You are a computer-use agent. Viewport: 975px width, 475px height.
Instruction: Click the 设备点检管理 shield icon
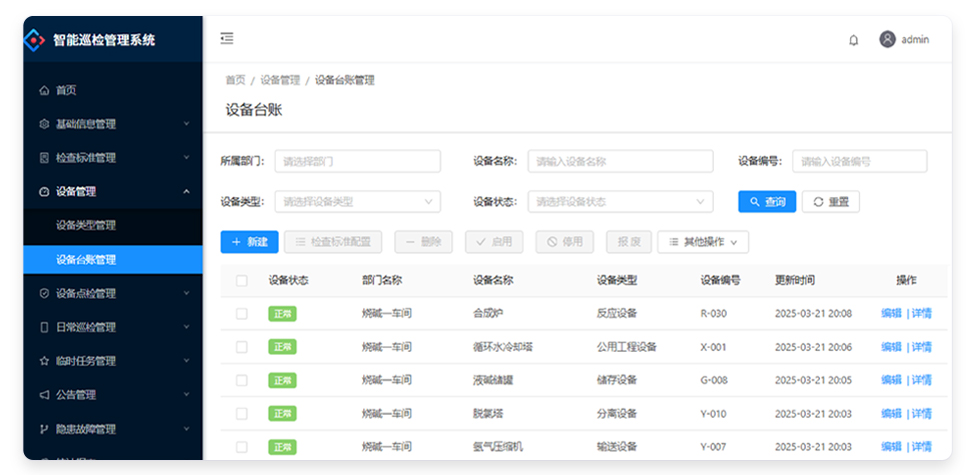pos(44,294)
